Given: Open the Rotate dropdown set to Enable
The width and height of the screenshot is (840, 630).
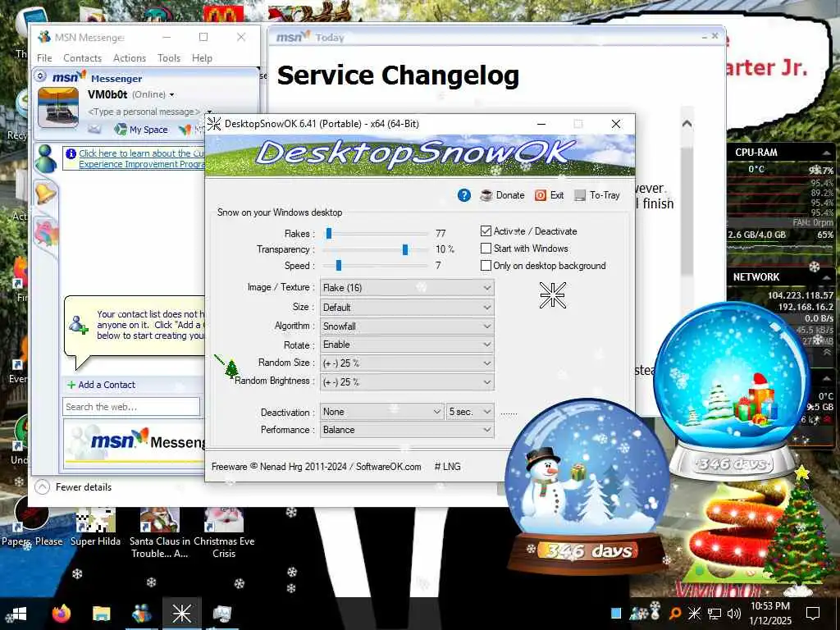Looking at the screenshot, I should point(407,345).
